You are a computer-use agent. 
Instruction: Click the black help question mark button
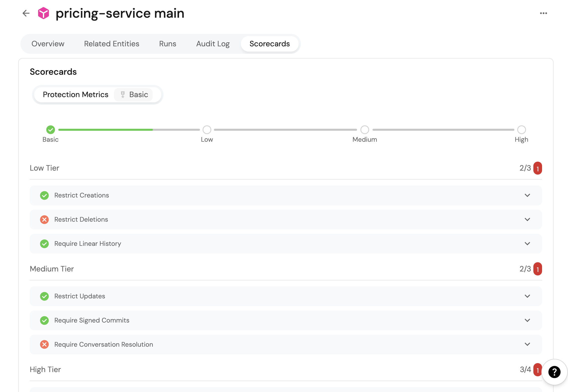coord(554,372)
